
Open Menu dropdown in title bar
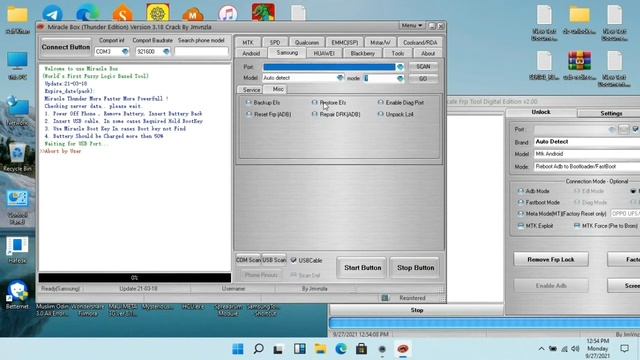(411, 26)
